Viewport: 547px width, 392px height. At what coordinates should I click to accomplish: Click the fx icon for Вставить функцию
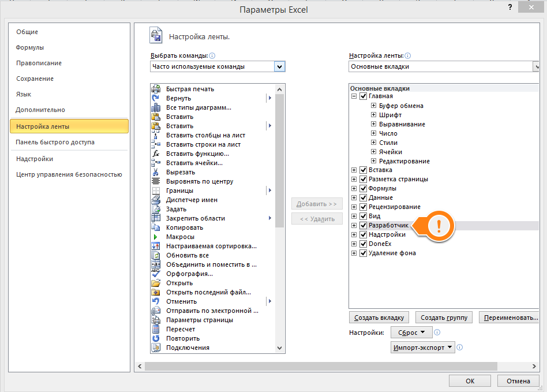point(156,154)
